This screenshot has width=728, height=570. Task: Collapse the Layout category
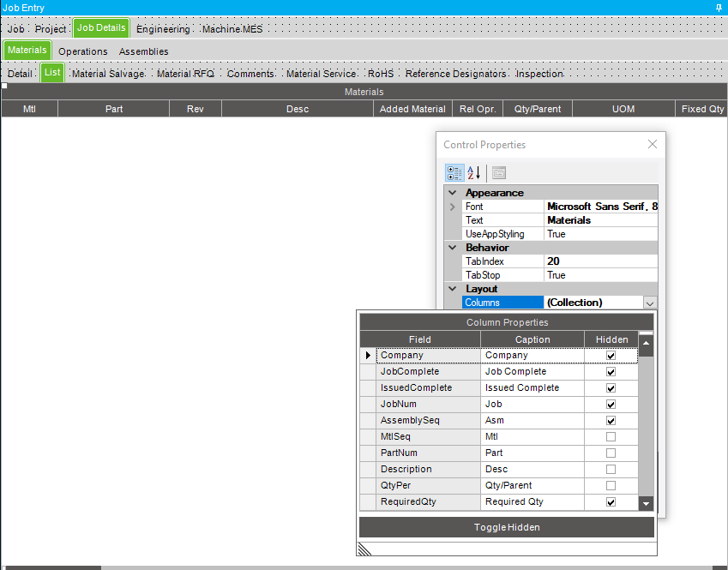click(453, 289)
